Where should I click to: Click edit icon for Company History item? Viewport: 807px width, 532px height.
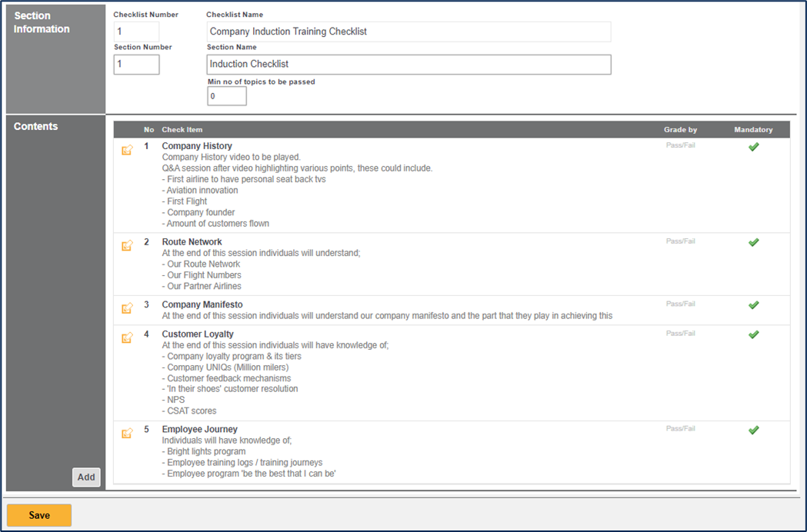(128, 150)
